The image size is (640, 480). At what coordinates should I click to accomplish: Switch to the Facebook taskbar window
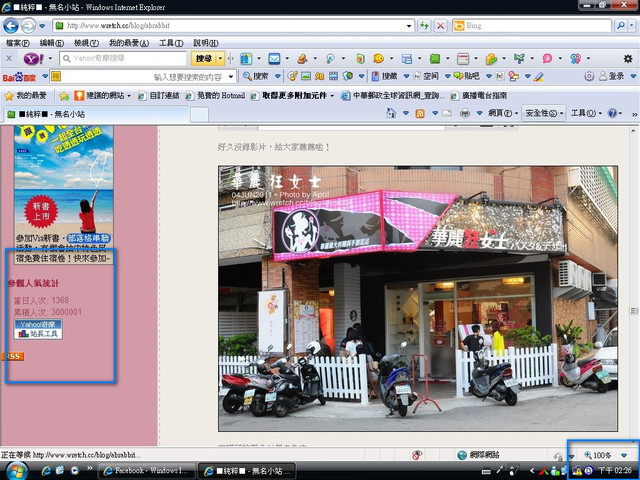click(147, 471)
